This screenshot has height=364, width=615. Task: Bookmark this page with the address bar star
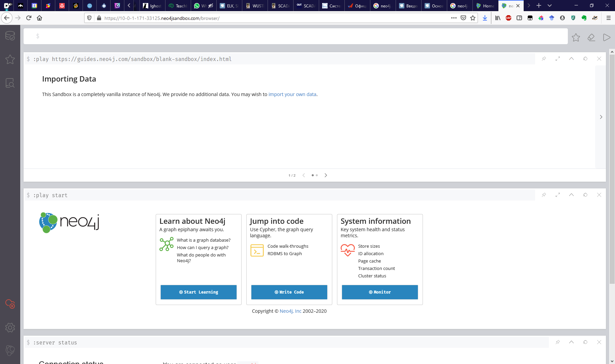tap(473, 18)
